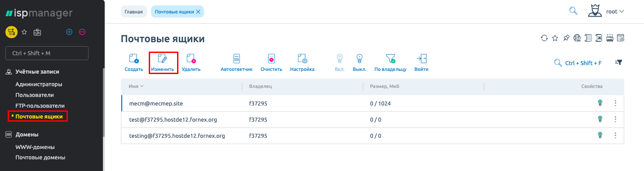Expand all sidebar sections with plus icon

coord(69,32)
